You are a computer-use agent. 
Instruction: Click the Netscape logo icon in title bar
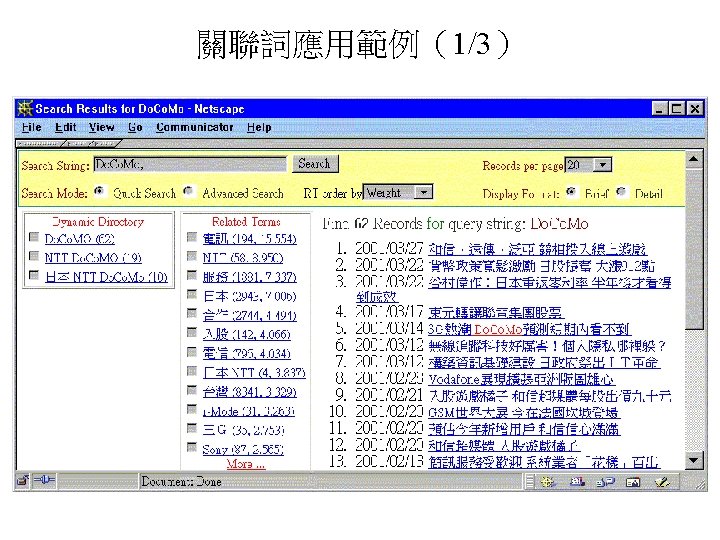tap(25, 108)
